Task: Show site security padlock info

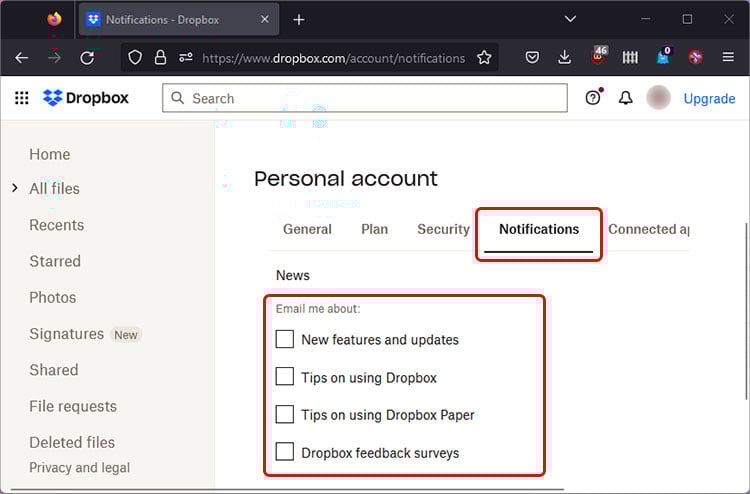Action: 160,58
